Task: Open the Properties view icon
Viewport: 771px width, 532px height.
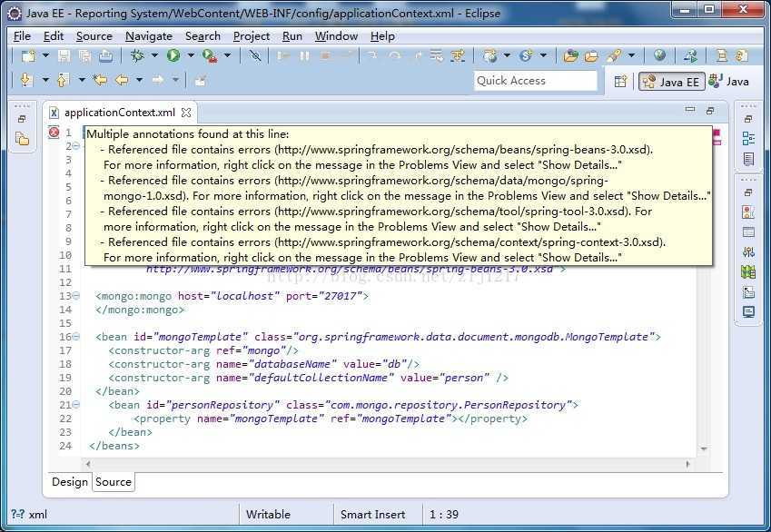Action: (x=748, y=232)
